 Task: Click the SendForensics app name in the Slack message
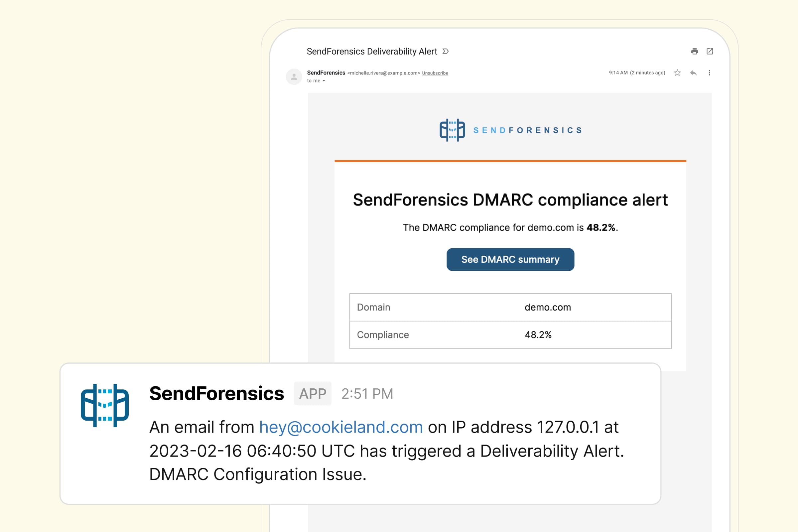point(216,394)
